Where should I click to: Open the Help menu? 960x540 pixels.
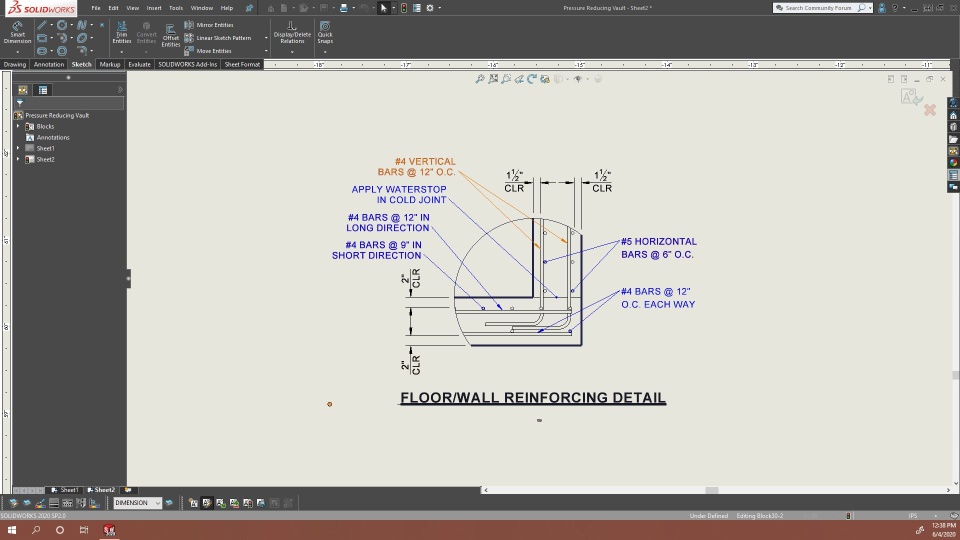point(227,8)
